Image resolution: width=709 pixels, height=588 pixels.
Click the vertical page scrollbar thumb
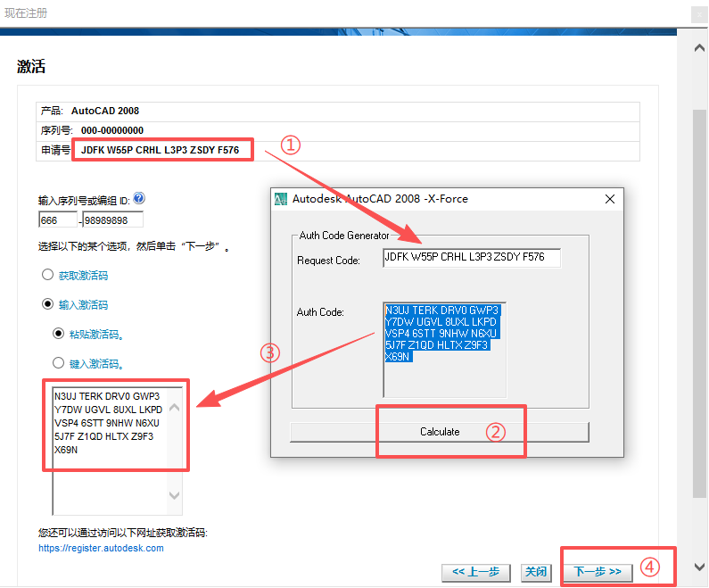click(x=699, y=303)
